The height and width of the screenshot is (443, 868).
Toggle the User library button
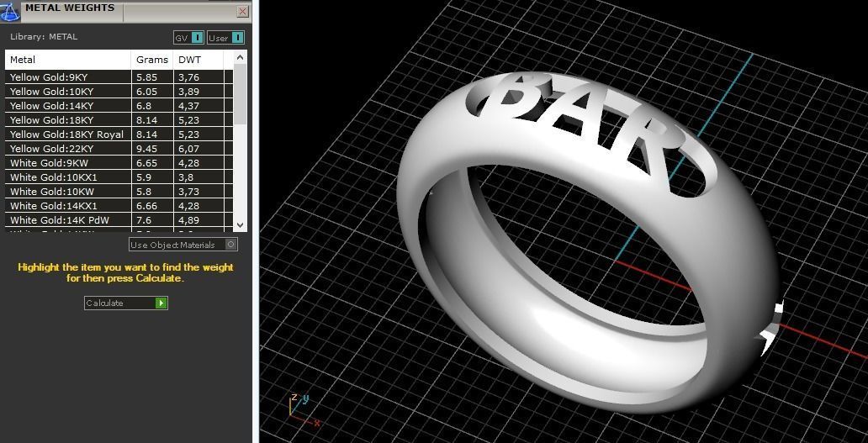click(x=226, y=38)
